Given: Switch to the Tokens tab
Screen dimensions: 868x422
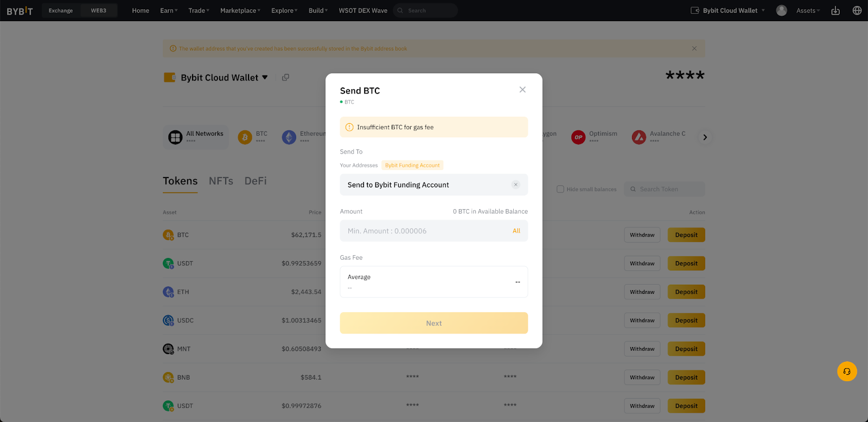Looking at the screenshot, I should click(180, 181).
